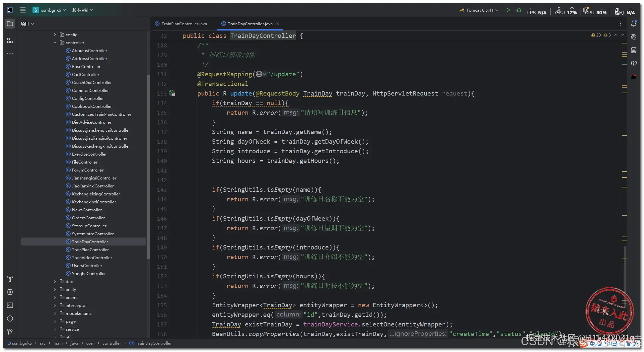Click the Debug bug icon
The height and width of the screenshot is (352, 644).
[519, 10]
